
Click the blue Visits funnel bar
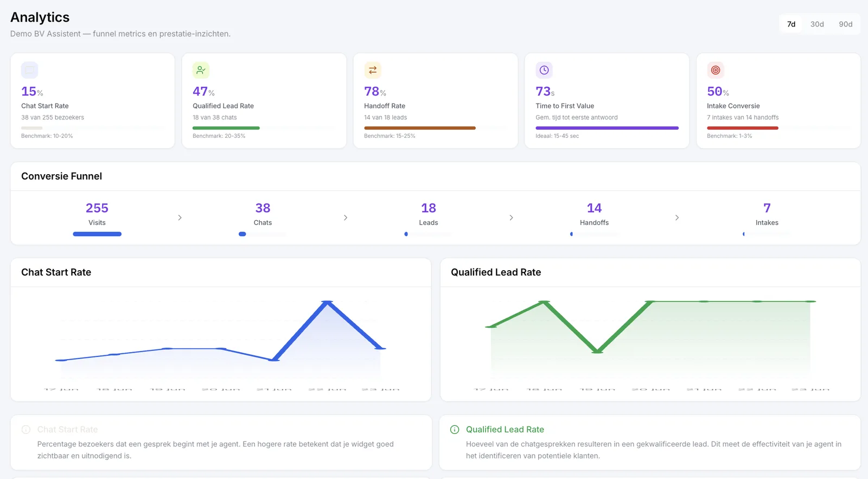(97, 234)
